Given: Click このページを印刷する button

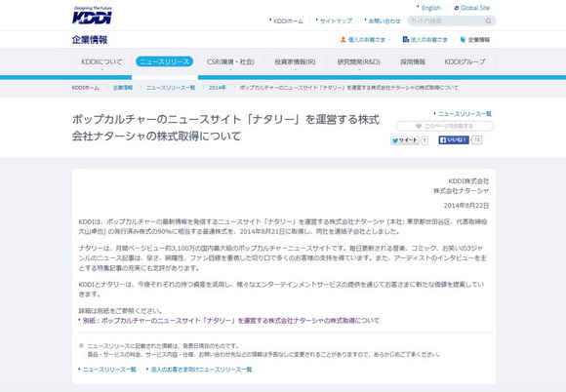Looking at the screenshot, I should (x=445, y=126).
